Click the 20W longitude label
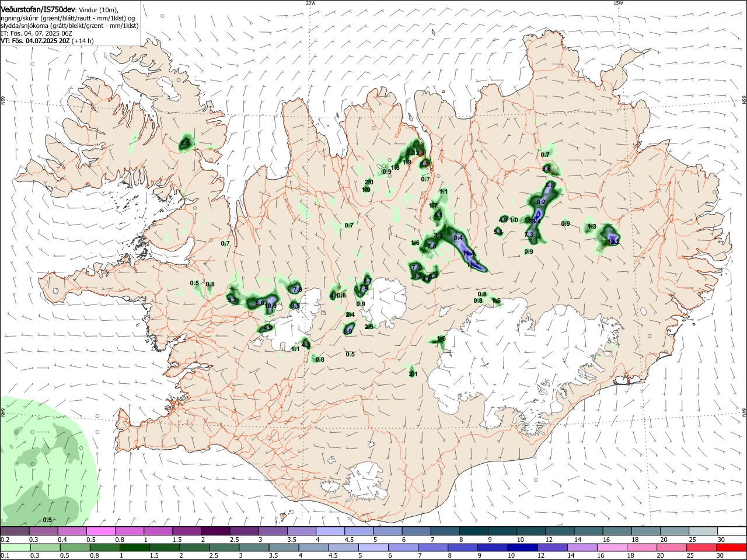747x560 pixels. coord(310,3)
